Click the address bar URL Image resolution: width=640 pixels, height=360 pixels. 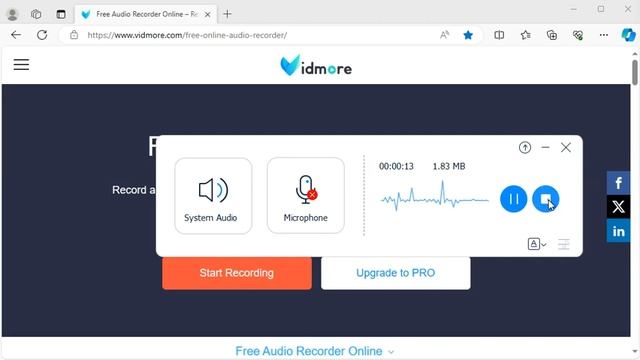(187, 35)
